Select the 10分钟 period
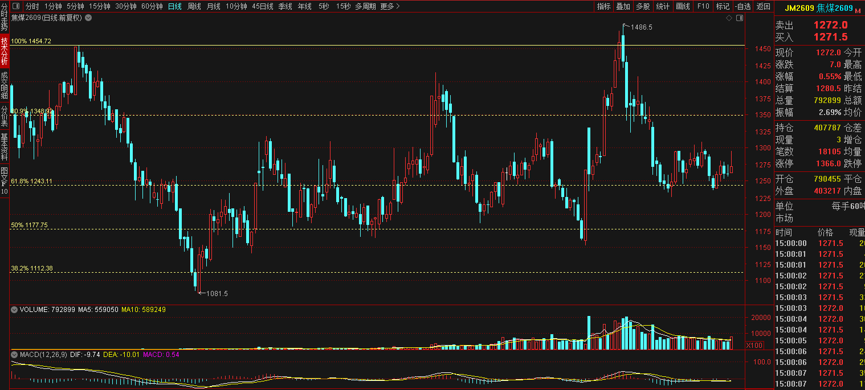Screen dimensions: 865x390 click(236, 7)
